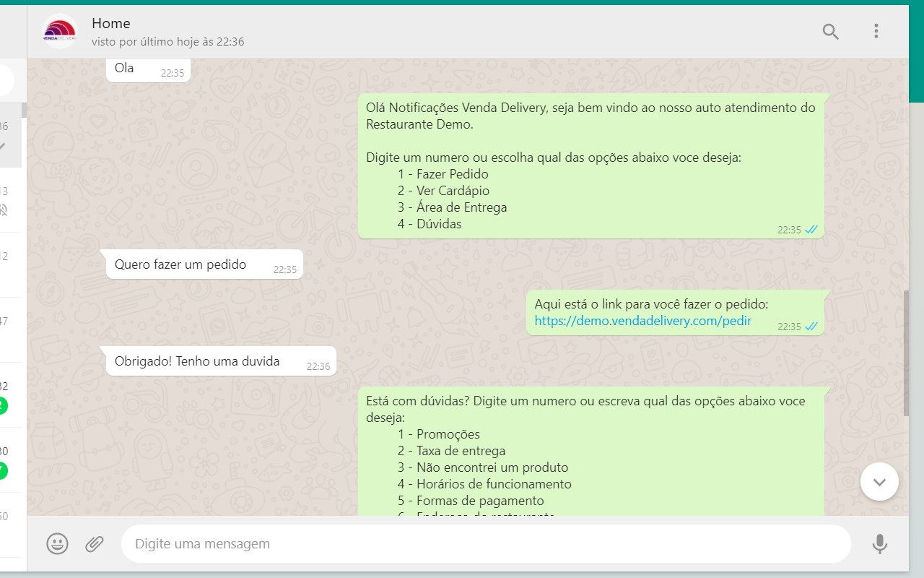
Task: Start voice recording with the microphone icon
Action: [879, 543]
